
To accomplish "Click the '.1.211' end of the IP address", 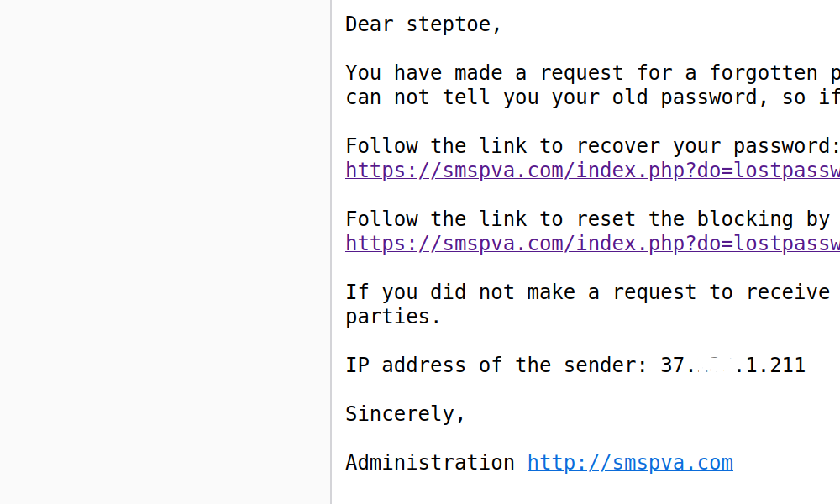I will 769,365.
